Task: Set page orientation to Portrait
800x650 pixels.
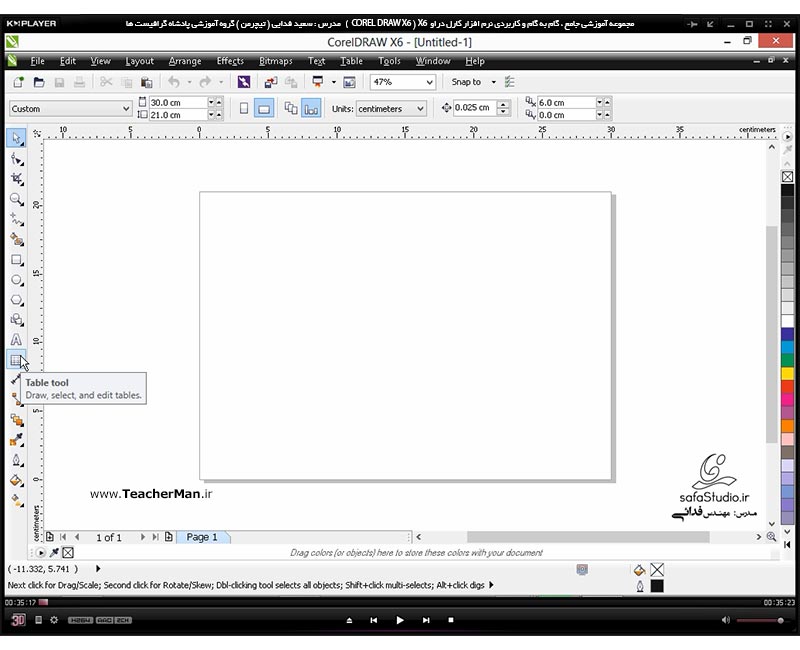Action: (244, 108)
